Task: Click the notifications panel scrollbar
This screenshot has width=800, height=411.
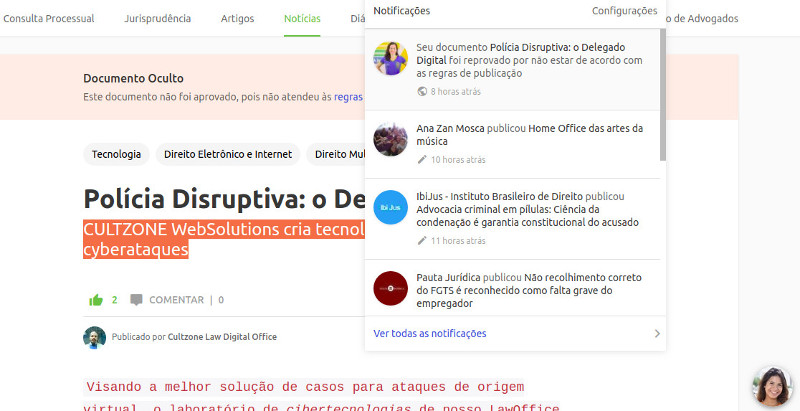Action: (662, 95)
